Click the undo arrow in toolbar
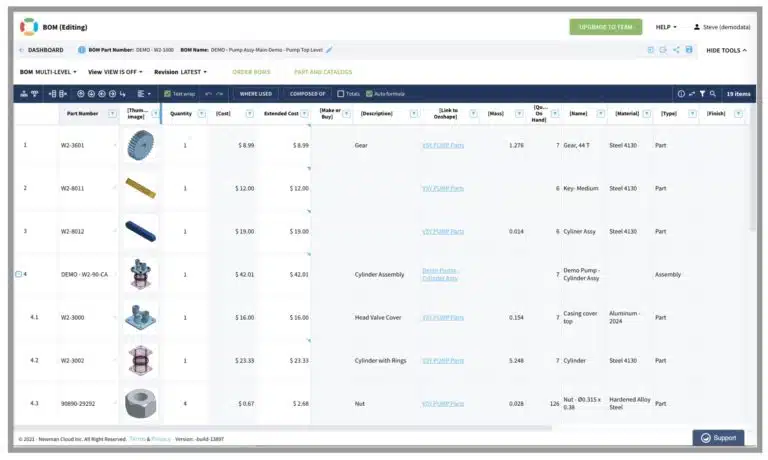 (208, 94)
